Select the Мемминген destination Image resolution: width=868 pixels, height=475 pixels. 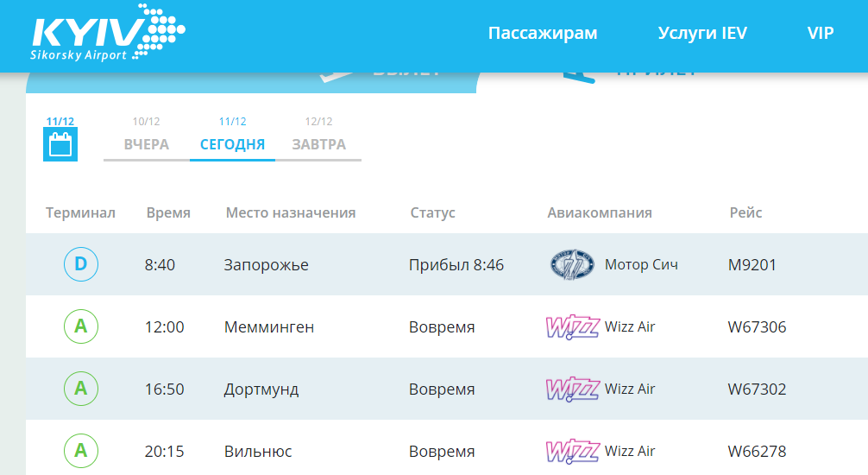click(269, 327)
